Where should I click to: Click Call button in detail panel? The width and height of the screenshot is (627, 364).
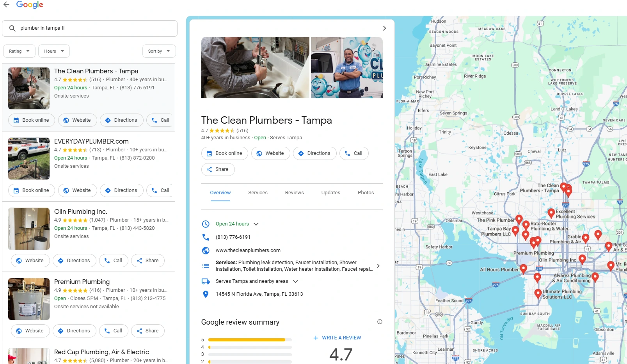click(354, 153)
